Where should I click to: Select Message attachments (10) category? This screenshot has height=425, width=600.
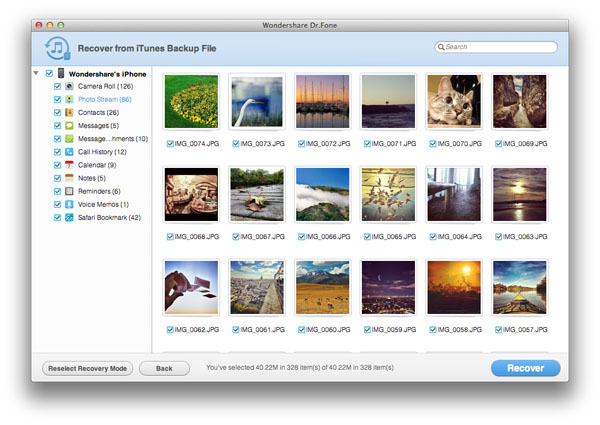click(x=113, y=138)
